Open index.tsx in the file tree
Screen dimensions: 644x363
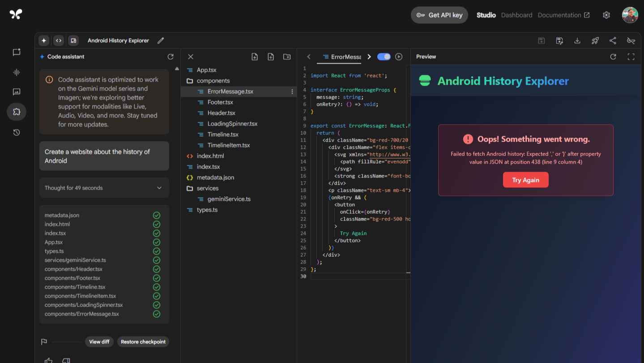(208, 167)
